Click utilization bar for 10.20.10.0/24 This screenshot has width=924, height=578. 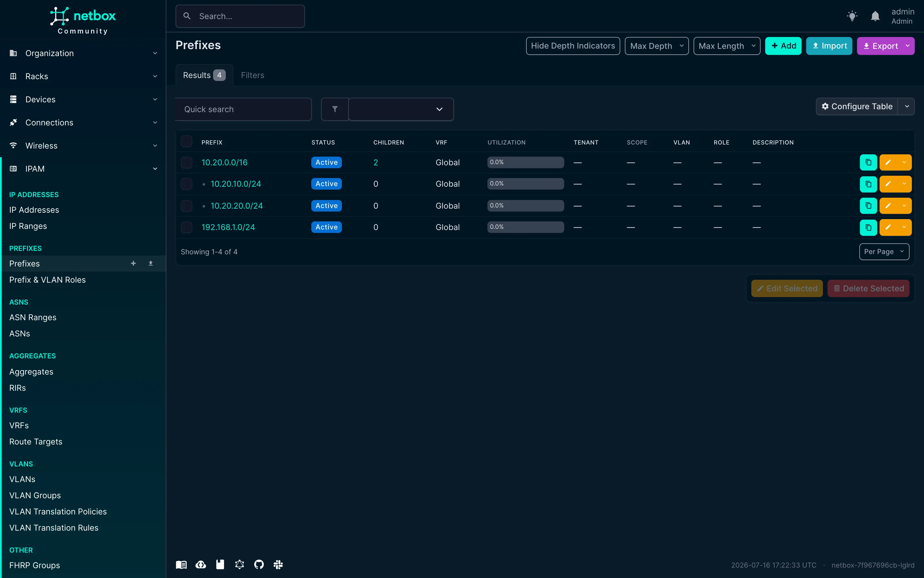coord(526,184)
